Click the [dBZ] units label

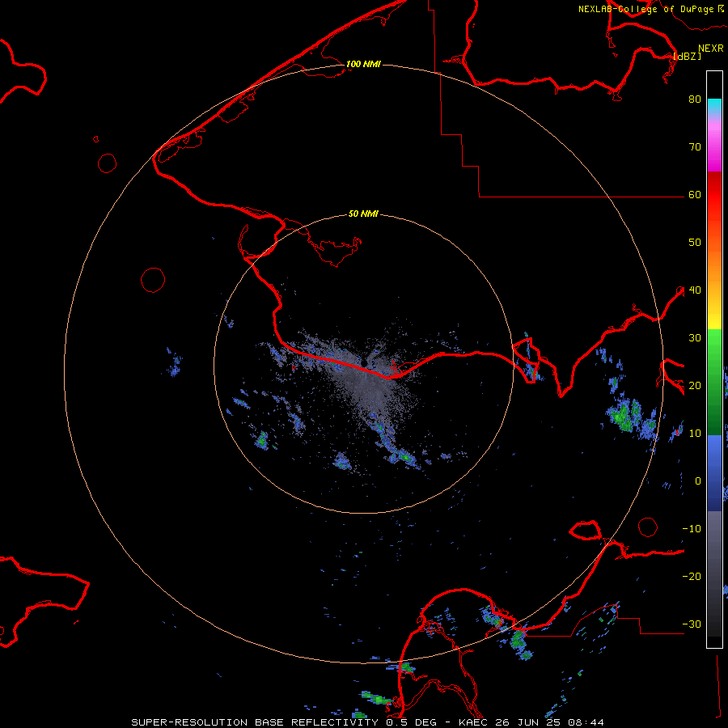(687, 56)
